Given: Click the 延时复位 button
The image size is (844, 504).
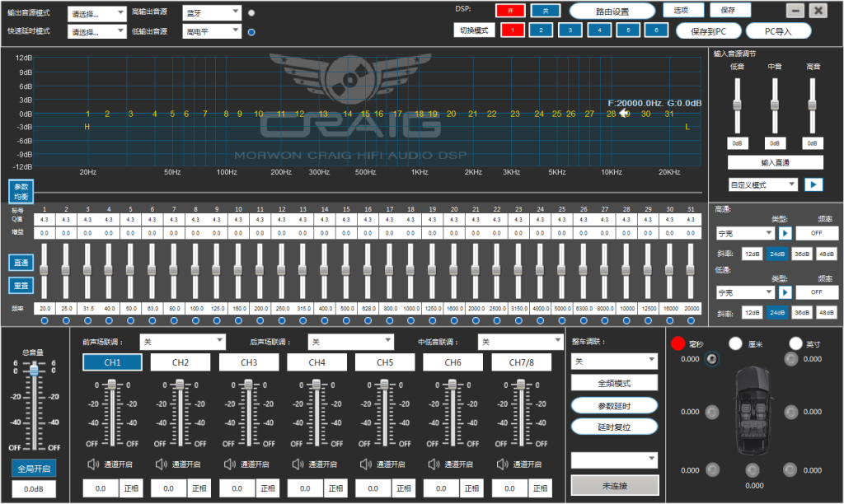Looking at the screenshot, I should (x=614, y=427).
